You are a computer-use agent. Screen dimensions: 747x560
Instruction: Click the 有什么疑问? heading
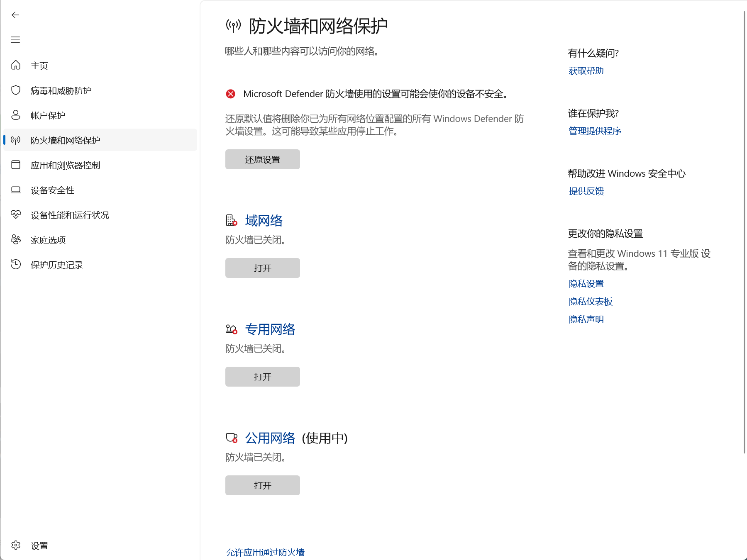593,53
